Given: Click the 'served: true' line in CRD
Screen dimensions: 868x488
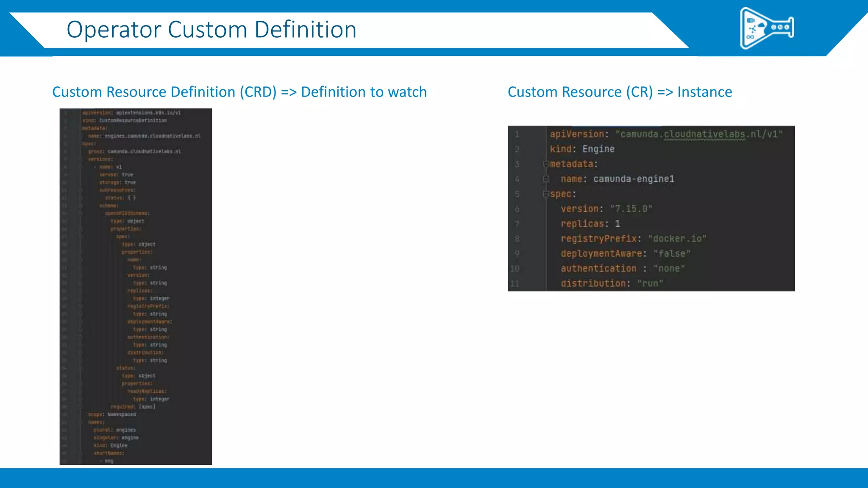Looking at the screenshot, I should [x=116, y=175].
